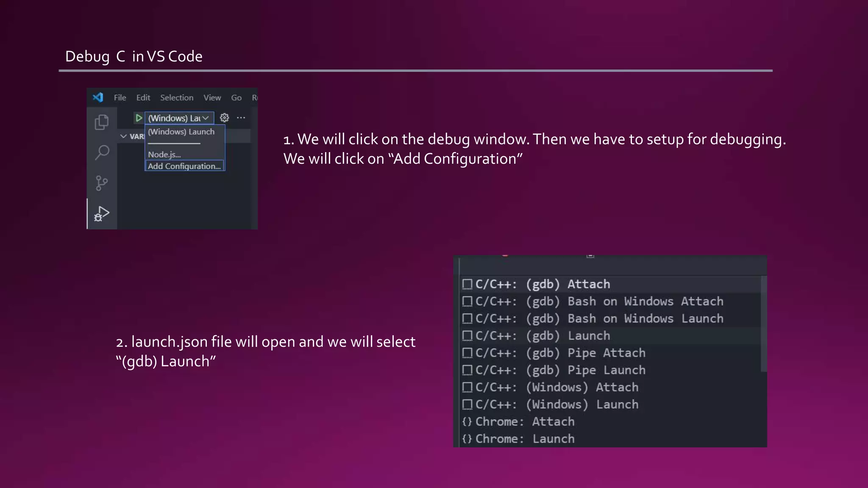Select C/C++: (gdb) Launch suggestion
The height and width of the screenshot is (488, 868).
610,336
